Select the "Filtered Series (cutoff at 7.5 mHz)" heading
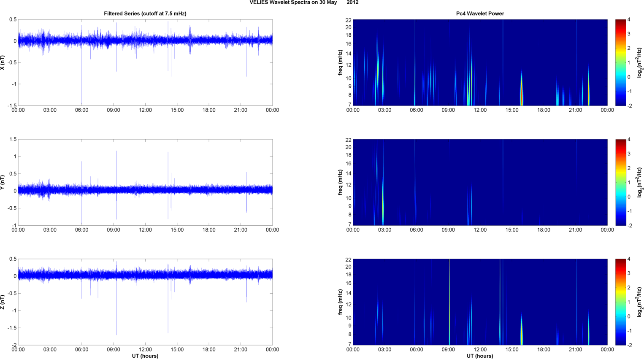This screenshot has width=644, height=359. click(x=145, y=13)
